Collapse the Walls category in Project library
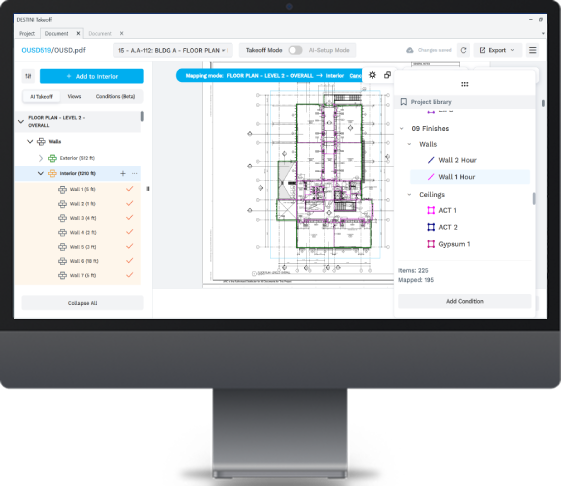Viewport: 561px width, 486px height. click(409, 144)
